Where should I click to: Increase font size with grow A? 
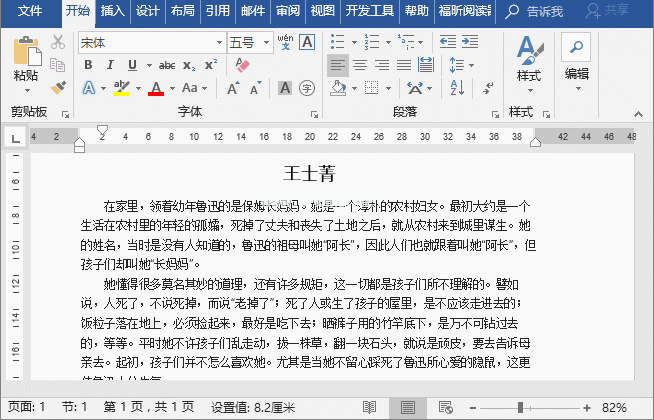pos(233,88)
